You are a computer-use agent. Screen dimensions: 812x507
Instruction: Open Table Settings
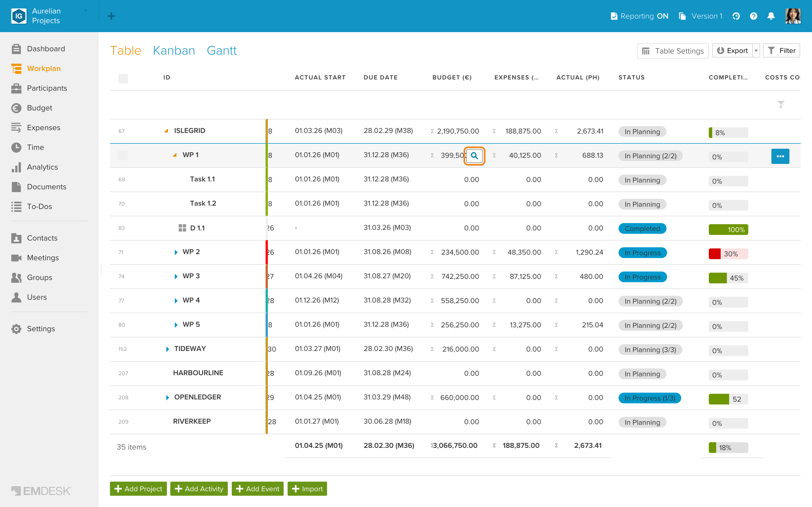point(673,51)
